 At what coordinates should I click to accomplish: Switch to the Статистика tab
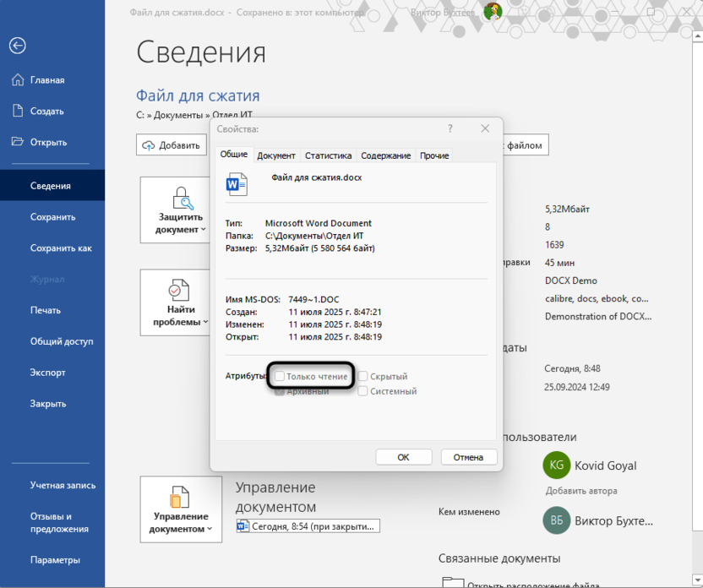328,155
